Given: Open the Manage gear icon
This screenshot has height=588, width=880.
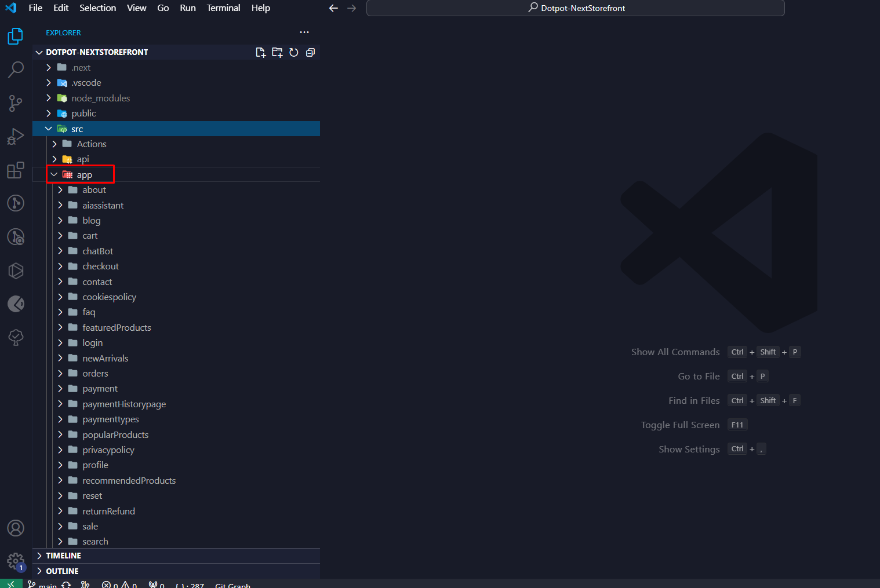Looking at the screenshot, I should (x=16, y=561).
